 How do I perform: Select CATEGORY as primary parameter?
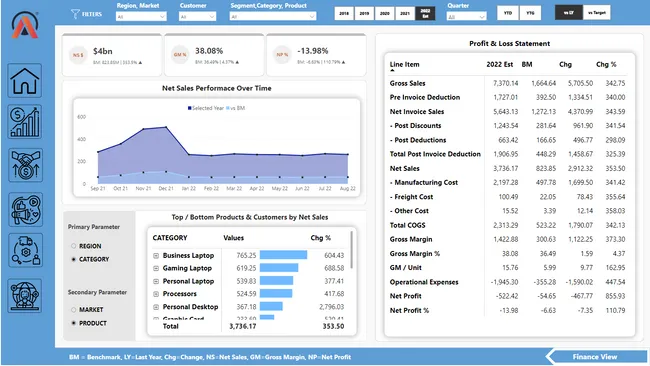(x=74, y=259)
